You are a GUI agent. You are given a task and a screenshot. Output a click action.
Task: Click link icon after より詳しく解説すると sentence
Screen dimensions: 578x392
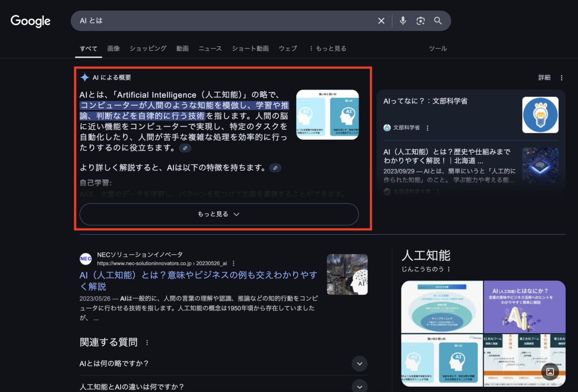[x=275, y=168]
